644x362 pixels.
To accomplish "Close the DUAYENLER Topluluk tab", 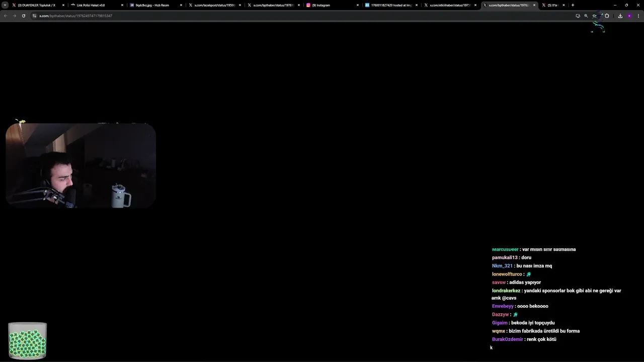I will pos(63,5).
